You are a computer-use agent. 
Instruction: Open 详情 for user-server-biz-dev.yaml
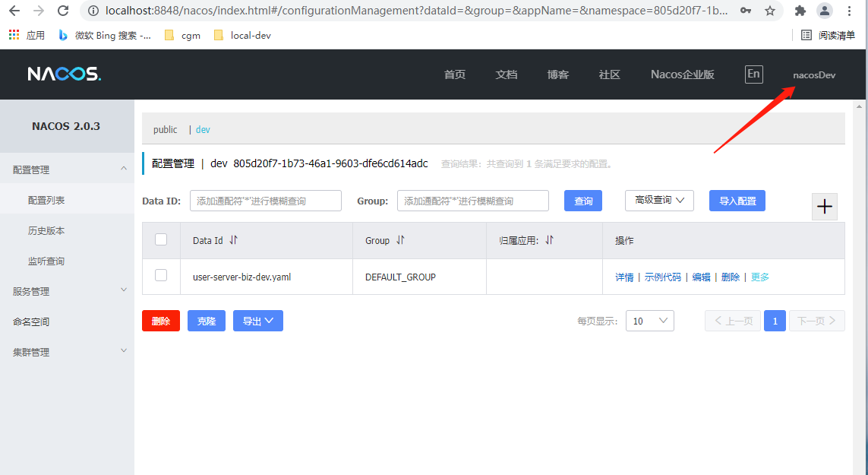[624, 277]
